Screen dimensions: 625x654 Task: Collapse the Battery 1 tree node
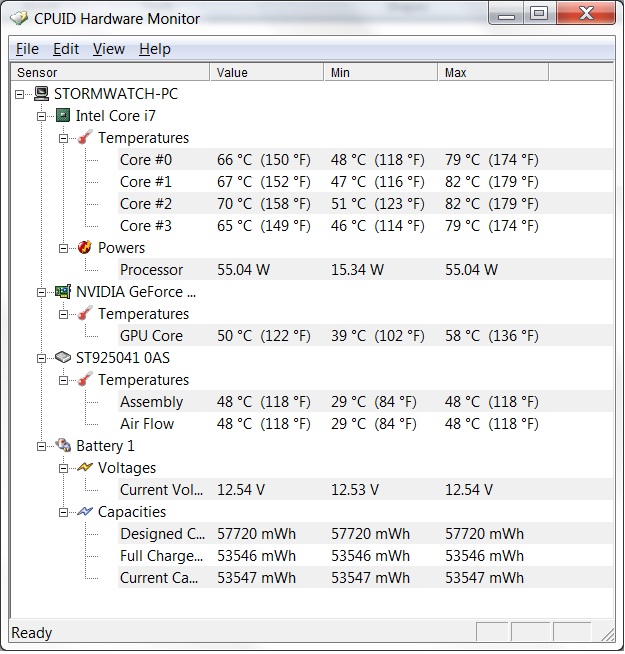[x=41, y=446]
